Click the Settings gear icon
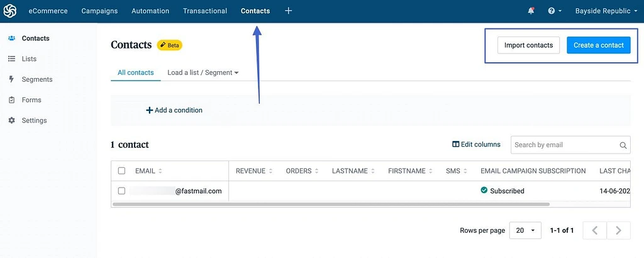 [11, 120]
